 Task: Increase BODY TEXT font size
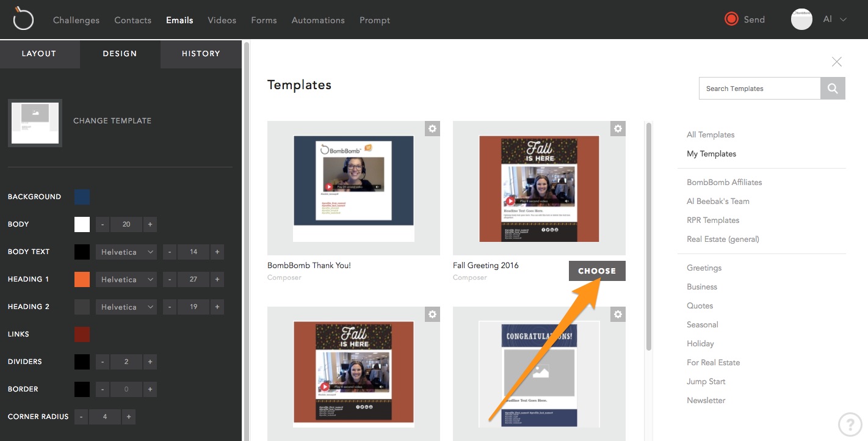(x=217, y=252)
